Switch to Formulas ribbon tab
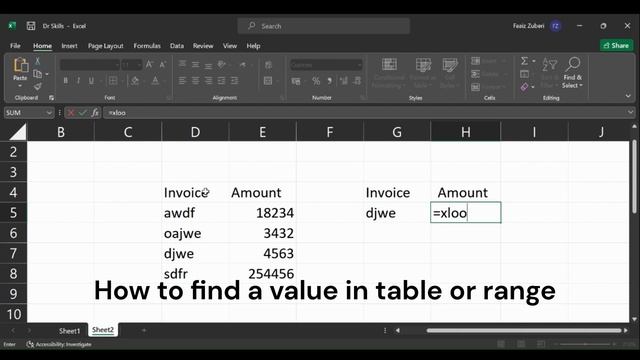The image size is (640, 360). 147,46
